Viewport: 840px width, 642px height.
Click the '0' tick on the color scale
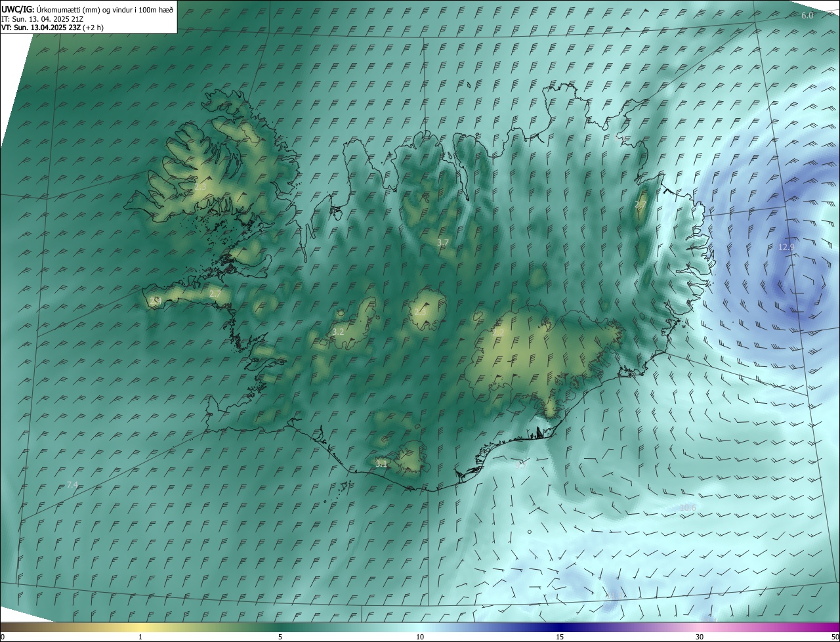tap(3, 637)
